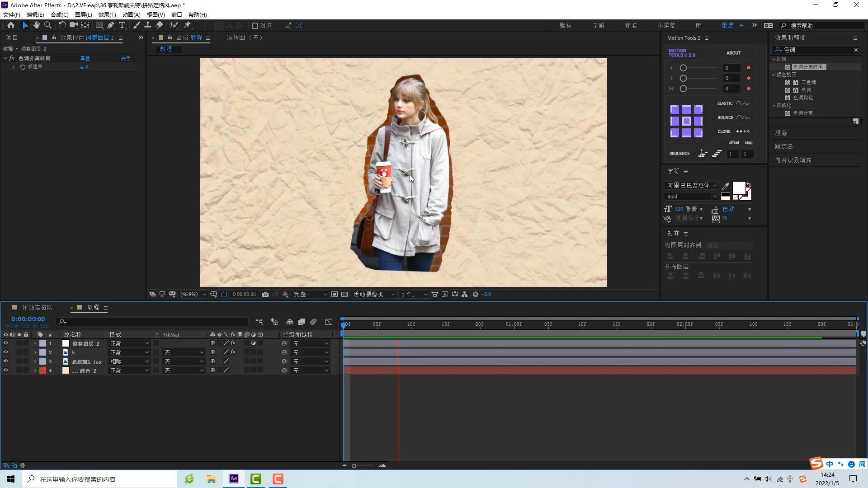Open blending mode dropdown for layer 3
This screenshot has height=488, width=868.
coord(129,361)
